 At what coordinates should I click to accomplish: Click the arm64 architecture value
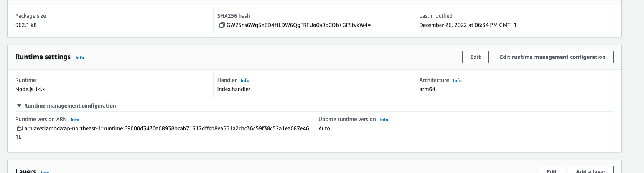pos(427,89)
